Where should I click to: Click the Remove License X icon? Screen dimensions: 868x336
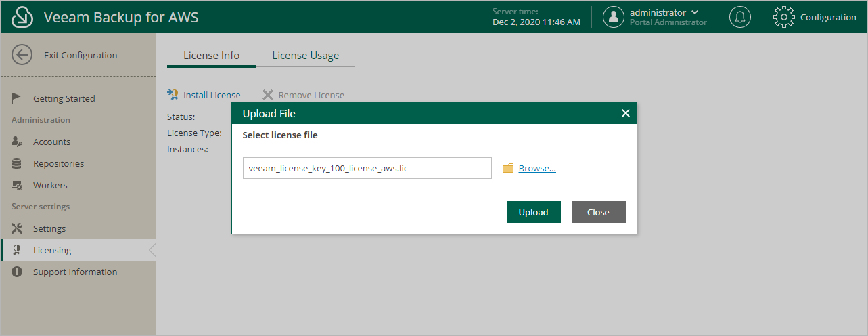coord(268,95)
